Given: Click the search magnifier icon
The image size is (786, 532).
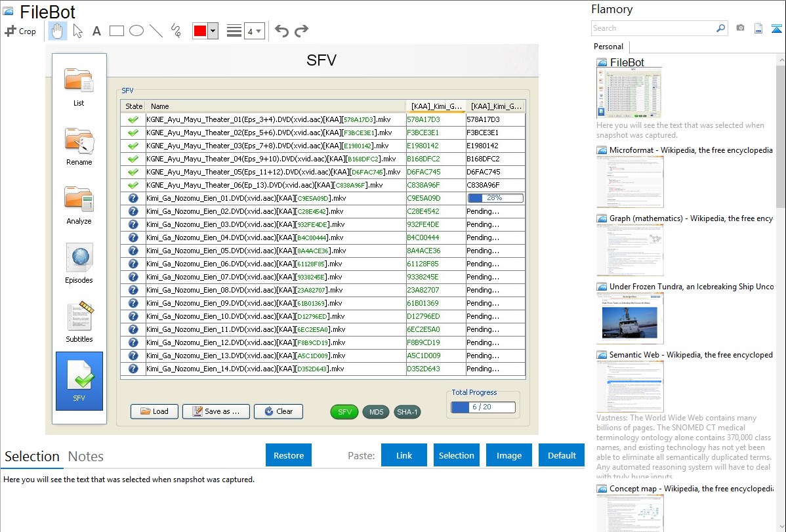Looking at the screenshot, I should [x=720, y=28].
